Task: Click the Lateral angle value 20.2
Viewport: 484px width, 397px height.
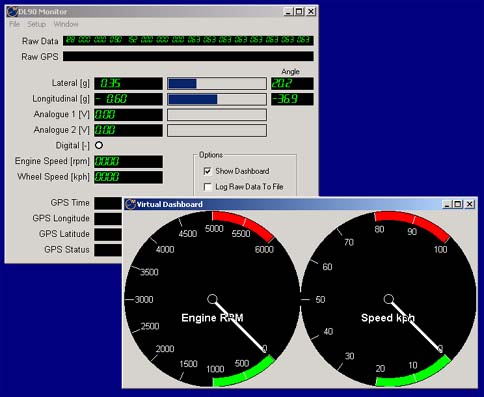Action: point(292,83)
